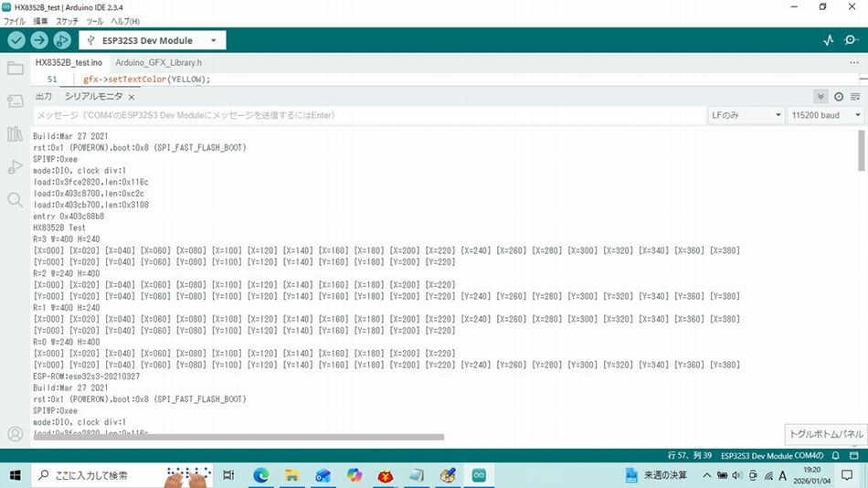Open the Sketchbook folder sidebar icon
868x488 pixels.
pyautogui.click(x=15, y=69)
